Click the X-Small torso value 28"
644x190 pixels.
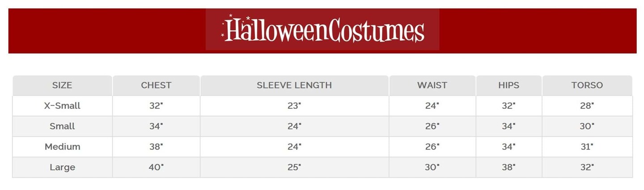coord(587,106)
